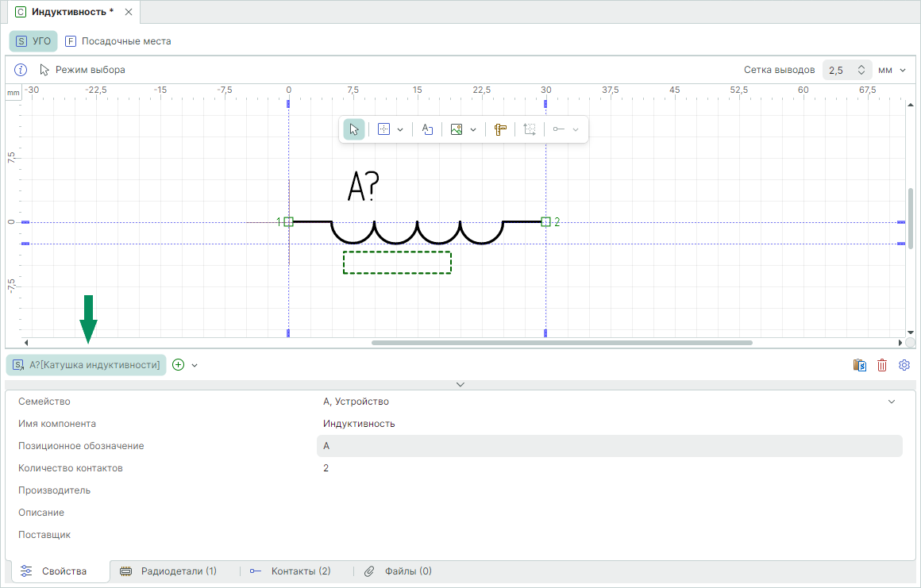Click the paste symbol clipboard icon
Screen dimensions: 921x588
point(860,365)
